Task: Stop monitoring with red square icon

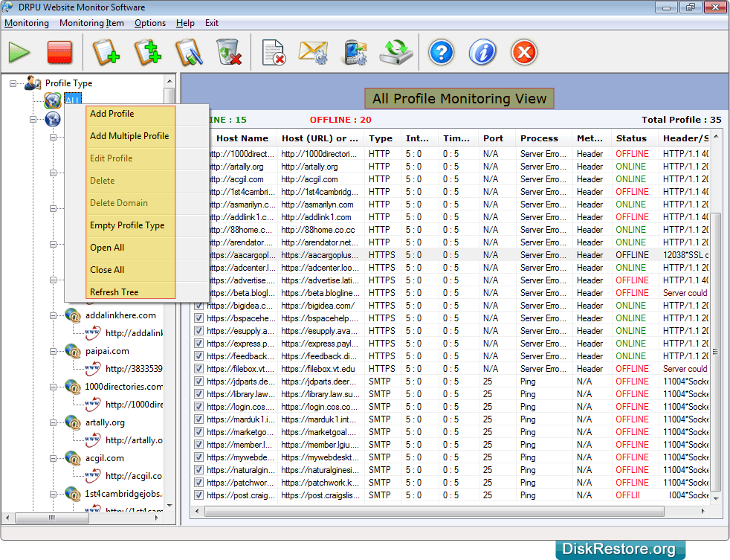Action: point(59,52)
